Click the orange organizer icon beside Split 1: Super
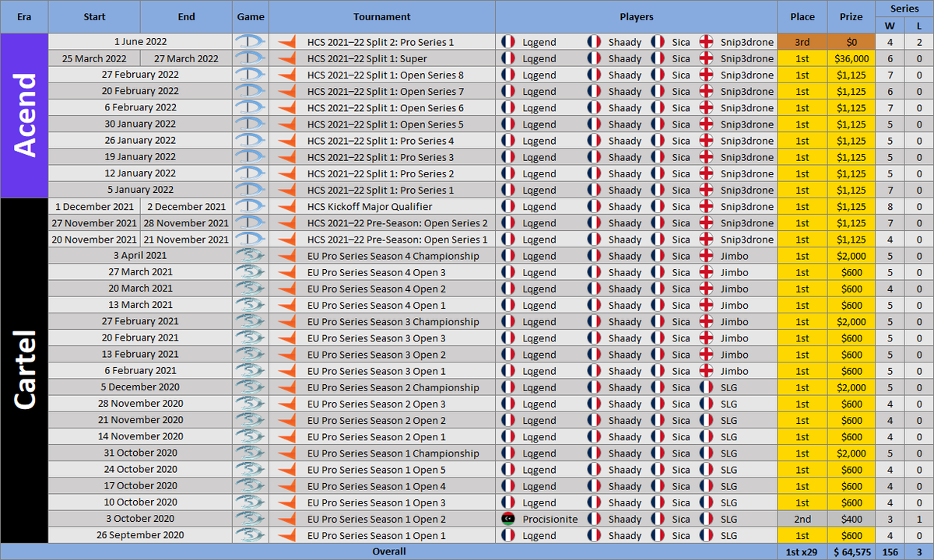This screenshot has width=934, height=560. (286, 58)
